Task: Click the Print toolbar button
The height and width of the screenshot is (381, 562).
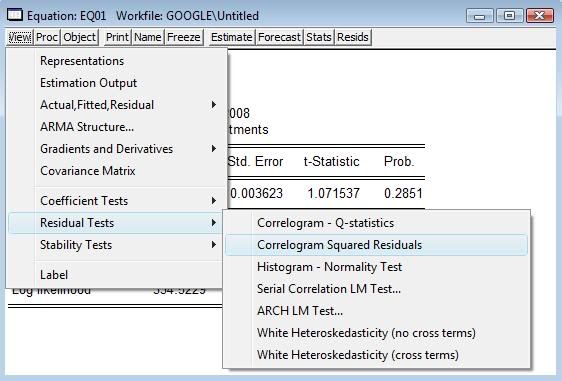Action: (117, 37)
